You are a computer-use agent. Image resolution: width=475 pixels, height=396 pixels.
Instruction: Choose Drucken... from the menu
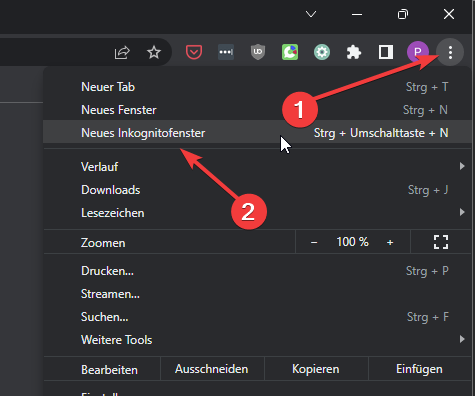(x=257, y=271)
